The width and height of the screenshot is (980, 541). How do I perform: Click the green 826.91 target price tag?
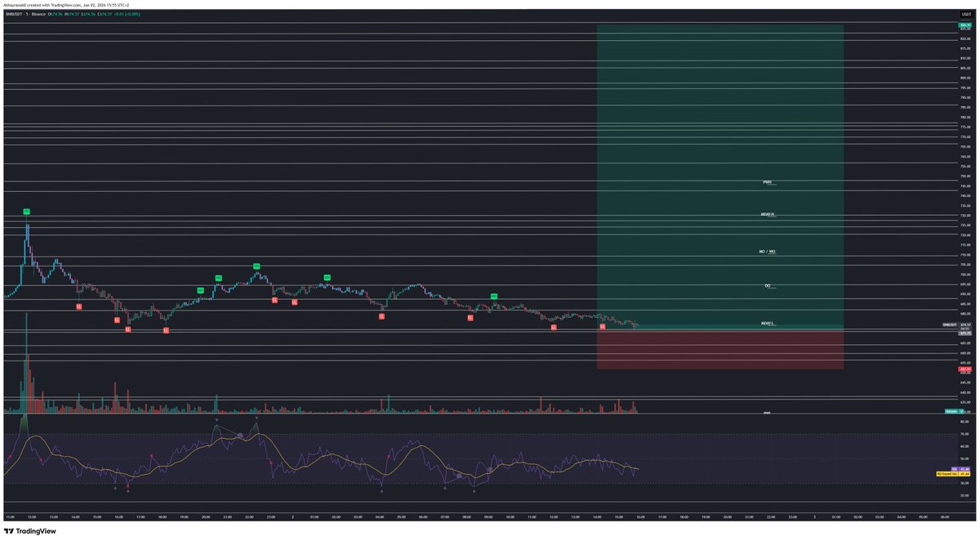coord(964,26)
